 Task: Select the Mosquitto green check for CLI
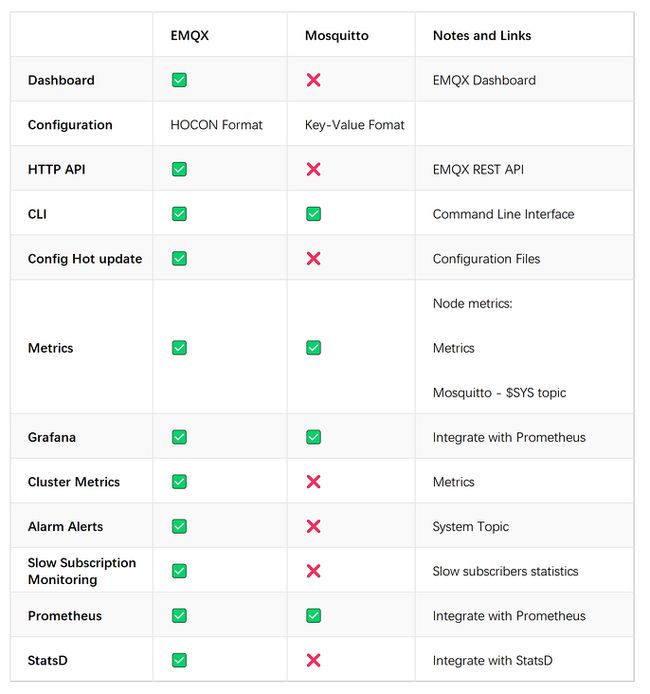(313, 214)
